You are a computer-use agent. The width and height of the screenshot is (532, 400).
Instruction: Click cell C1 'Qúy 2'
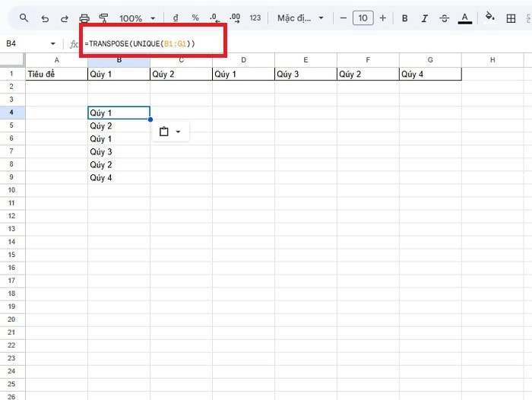click(x=181, y=74)
